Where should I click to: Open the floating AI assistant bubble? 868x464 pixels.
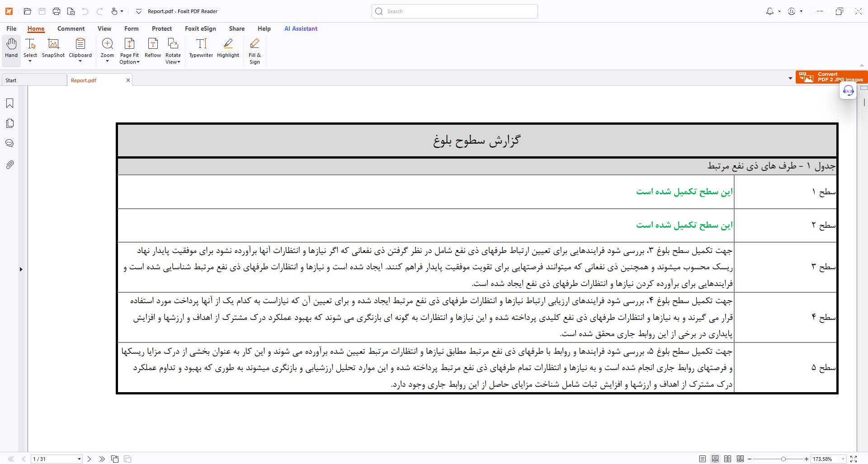click(848, 91)
